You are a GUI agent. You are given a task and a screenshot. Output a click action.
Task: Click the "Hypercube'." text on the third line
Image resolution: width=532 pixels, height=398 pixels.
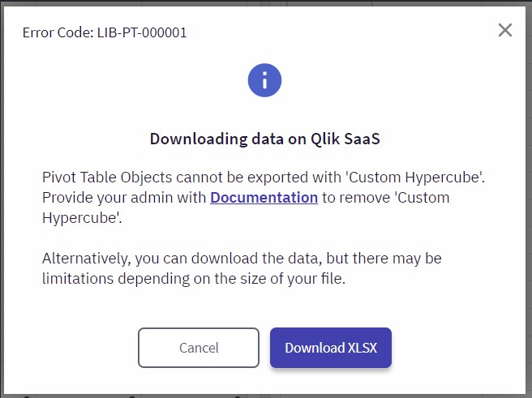pos(82,218)
